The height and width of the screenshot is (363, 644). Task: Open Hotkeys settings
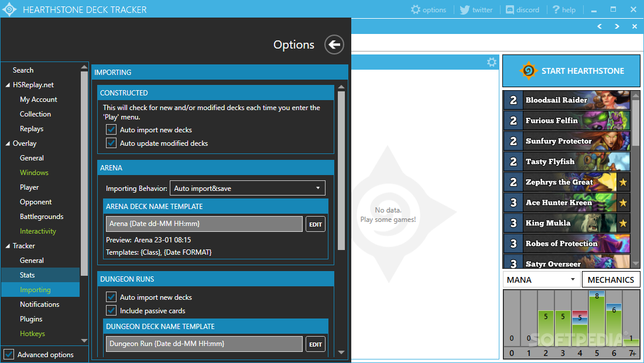click(x=32, y=334)
